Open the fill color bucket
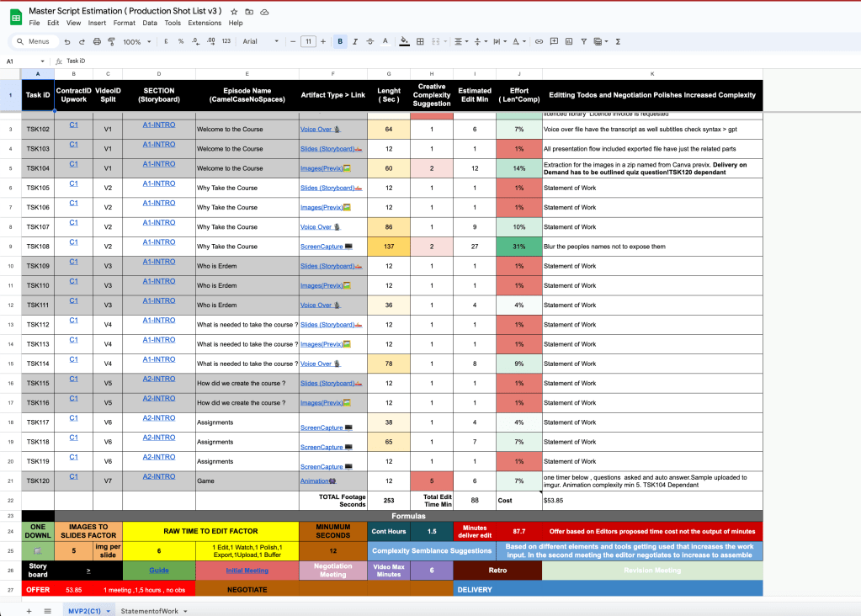 404,42
